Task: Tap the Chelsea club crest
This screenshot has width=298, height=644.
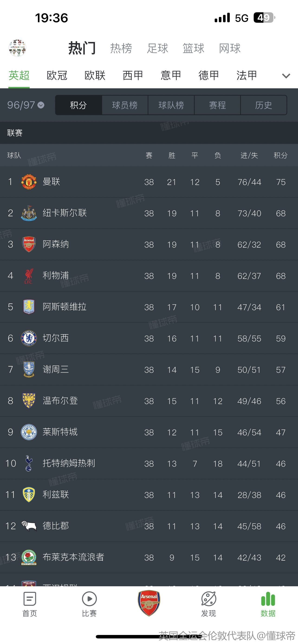Action: (29, 338)
